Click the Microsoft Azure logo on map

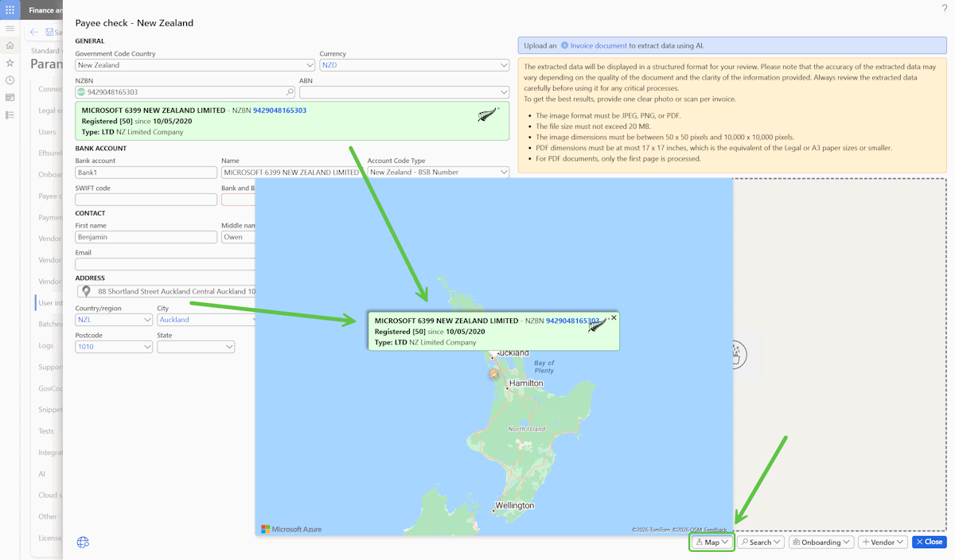pyautogui.click(x=291, y=529)
